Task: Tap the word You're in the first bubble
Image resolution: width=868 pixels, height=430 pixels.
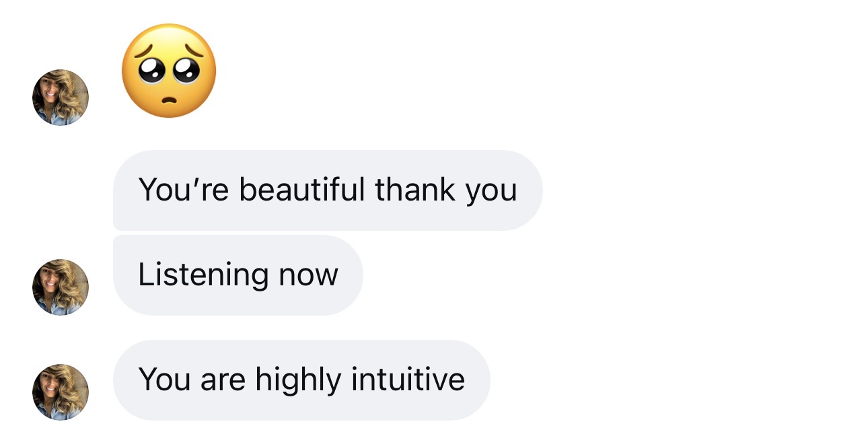Action: (185, 190)
